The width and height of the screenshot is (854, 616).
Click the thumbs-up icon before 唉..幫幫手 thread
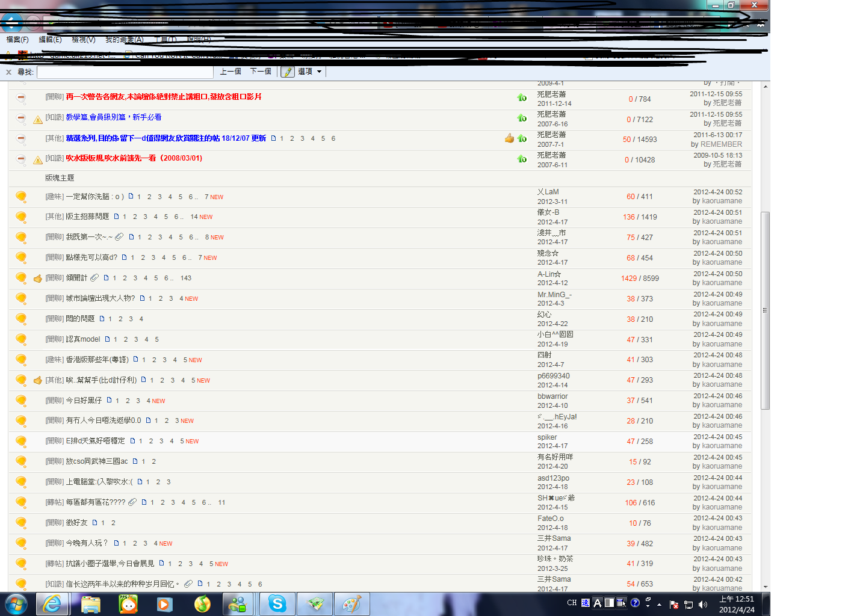pyautogui.click(x=37, y=380)
